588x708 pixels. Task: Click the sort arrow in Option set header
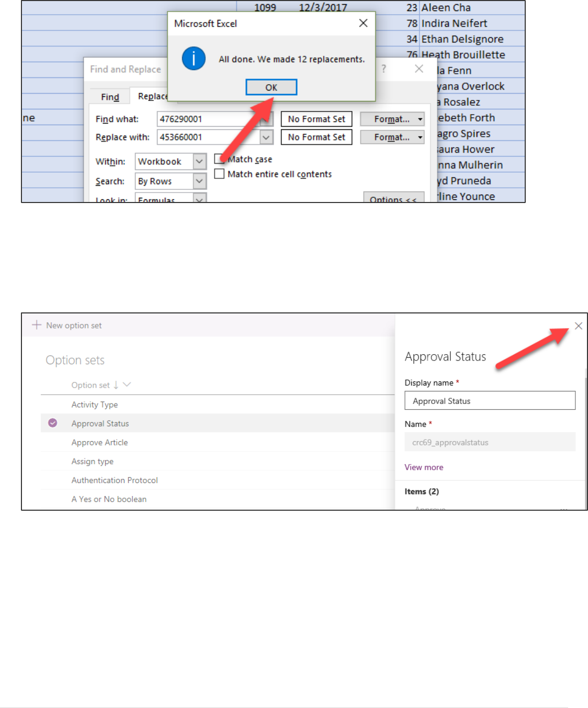coord(116,385)
